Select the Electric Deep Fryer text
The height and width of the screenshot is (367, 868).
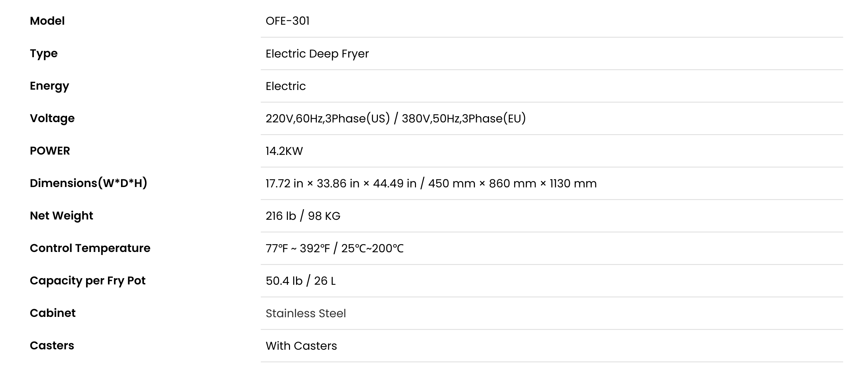pos(317,54)
